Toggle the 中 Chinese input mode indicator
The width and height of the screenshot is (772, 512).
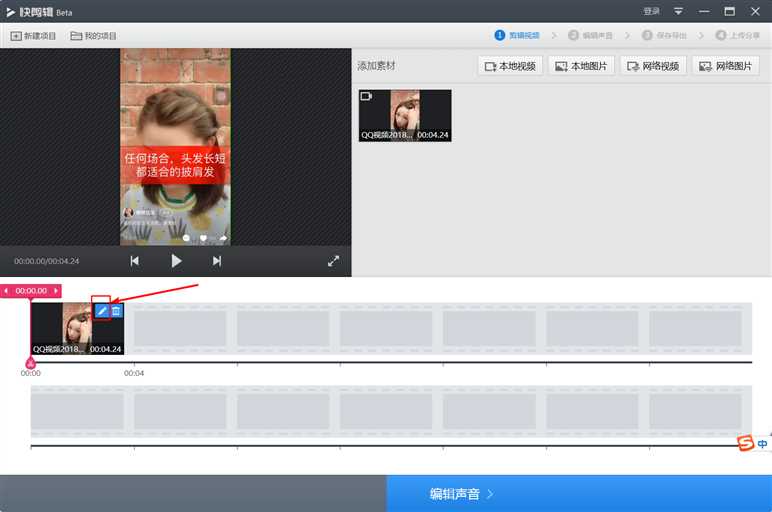click(x=762, y=444)
